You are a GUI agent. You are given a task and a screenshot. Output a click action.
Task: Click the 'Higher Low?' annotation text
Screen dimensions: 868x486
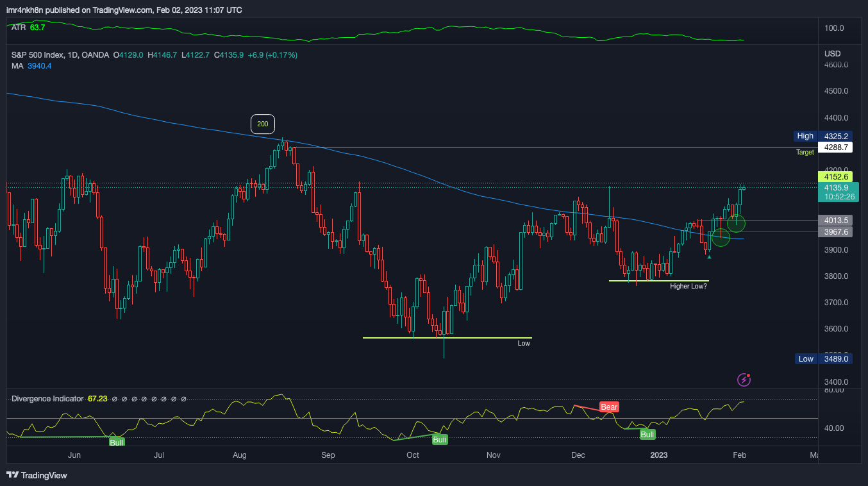689,287
